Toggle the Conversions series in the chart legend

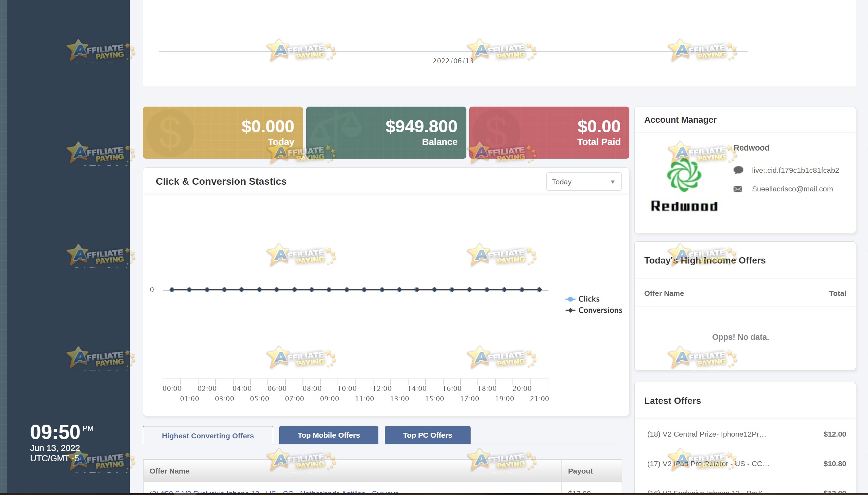pyautogui.click(x=594, y=310)
